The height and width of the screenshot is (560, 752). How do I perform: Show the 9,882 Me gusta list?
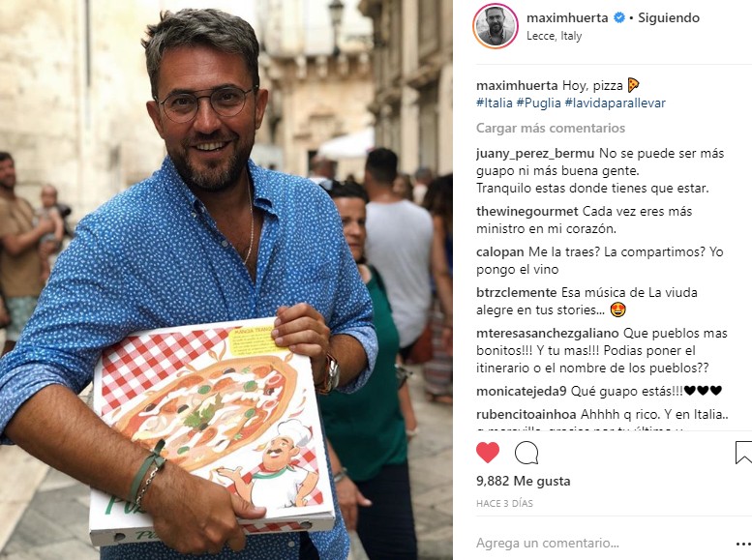pos(524,481)
